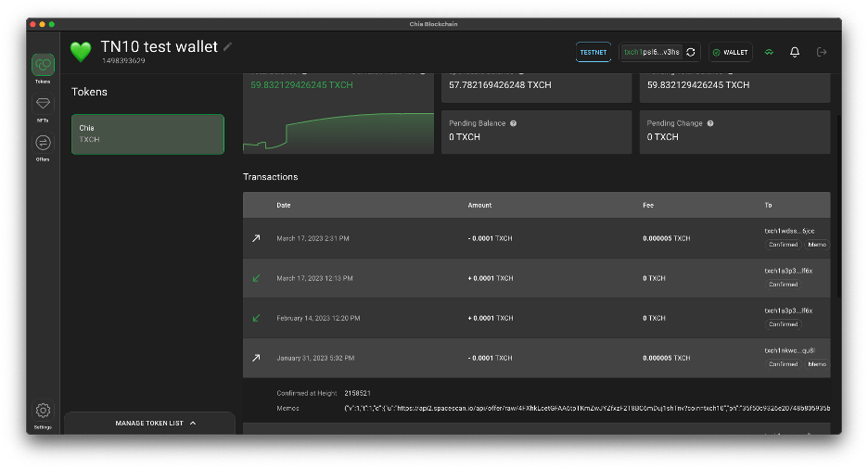Click address txch1wdss...6jcc
Viewport: 868px width, 469px height.
[x=789, y=231]
